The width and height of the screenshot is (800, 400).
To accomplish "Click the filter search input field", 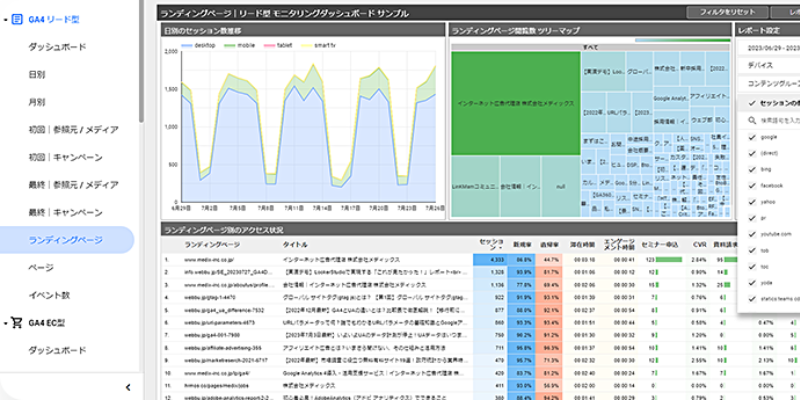I will click(x=779, y=121).
